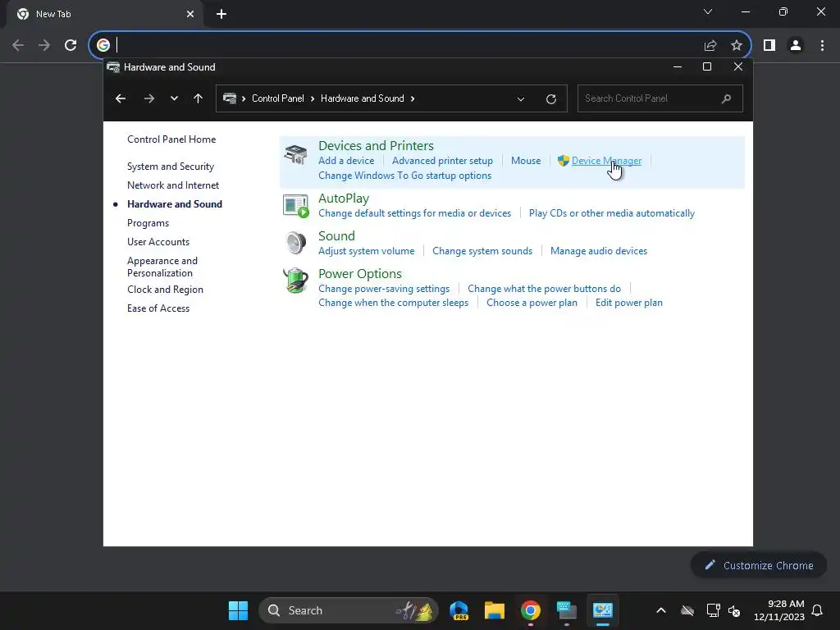This screenshot has width=840, height=630.
Task: Open notifications bell in taskbar
Action: (x=817, y=610)
